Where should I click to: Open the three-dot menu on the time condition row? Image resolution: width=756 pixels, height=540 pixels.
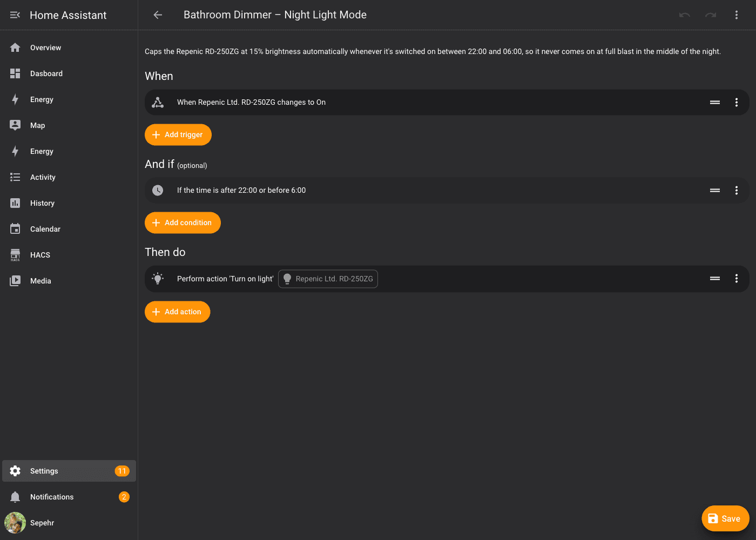click(737, 190)
